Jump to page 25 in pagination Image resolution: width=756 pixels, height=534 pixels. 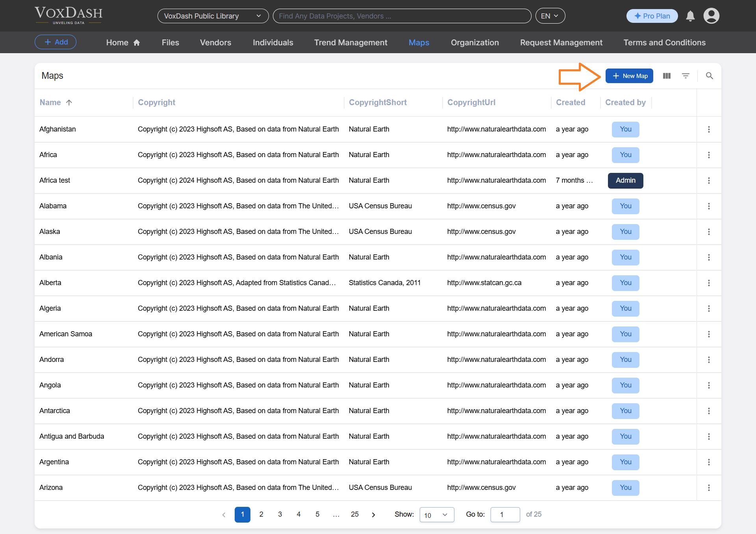pos(354,514)
